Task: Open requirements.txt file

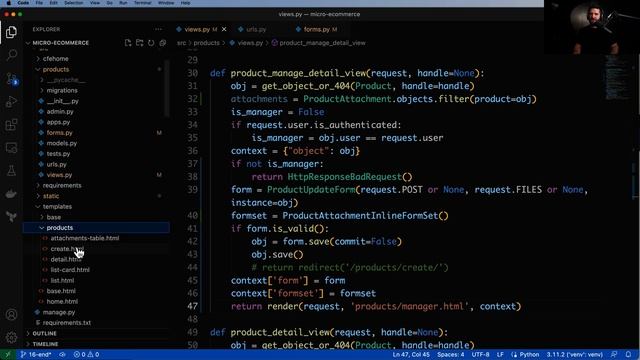Action: (67, 322)
